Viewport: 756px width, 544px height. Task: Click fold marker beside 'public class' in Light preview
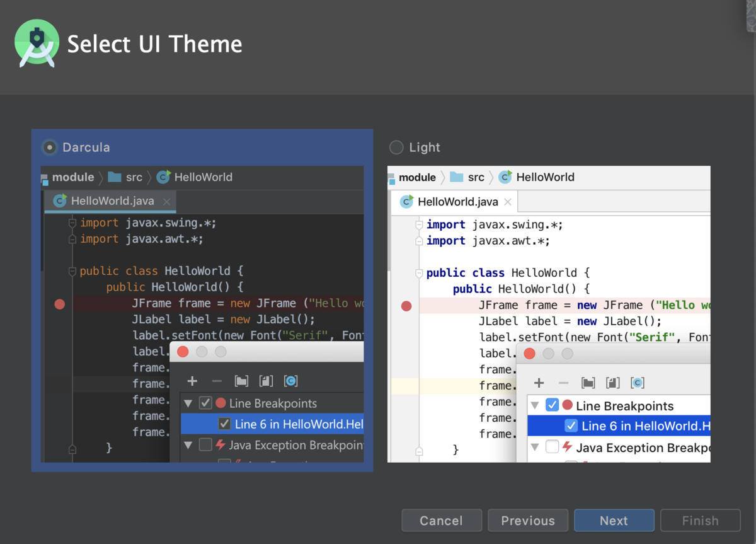tap(419, 273)
